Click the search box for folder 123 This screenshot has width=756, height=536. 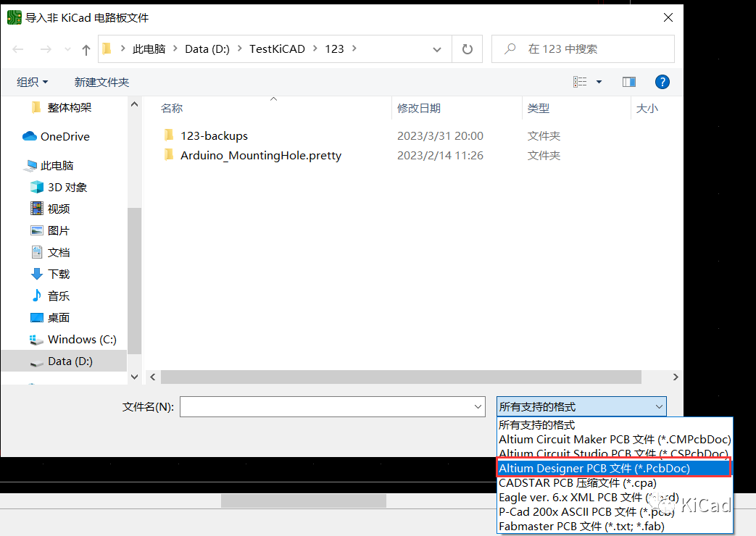point(583,49)
